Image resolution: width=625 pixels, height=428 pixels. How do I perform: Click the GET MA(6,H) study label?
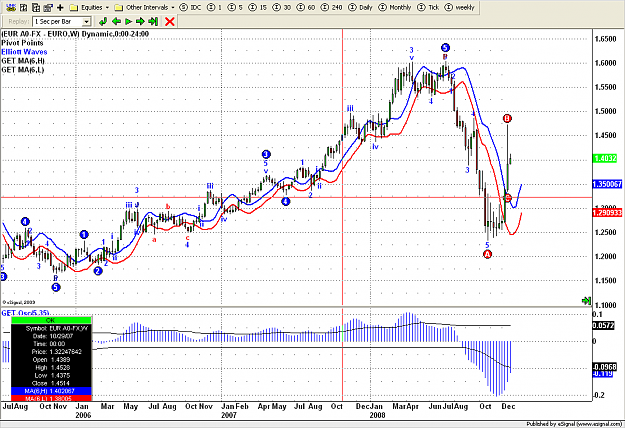click(23, 61)
